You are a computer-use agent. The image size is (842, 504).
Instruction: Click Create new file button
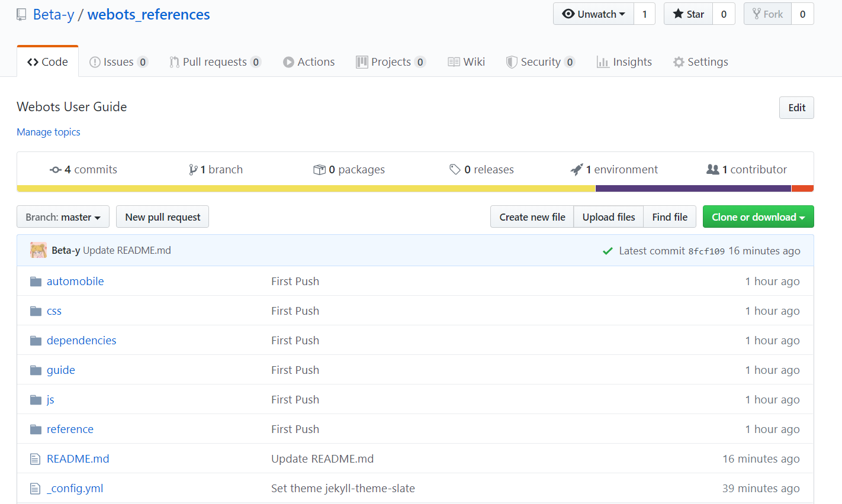click(x=532, y=217)
